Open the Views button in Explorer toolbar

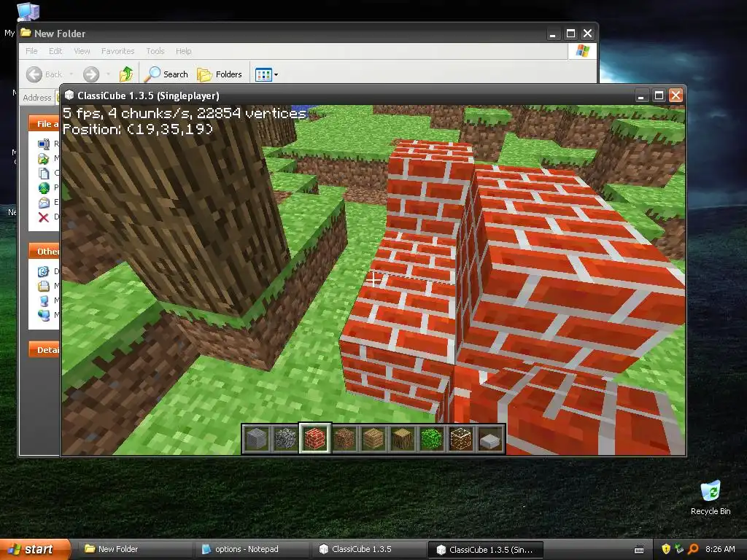click(x=263, y=74)
